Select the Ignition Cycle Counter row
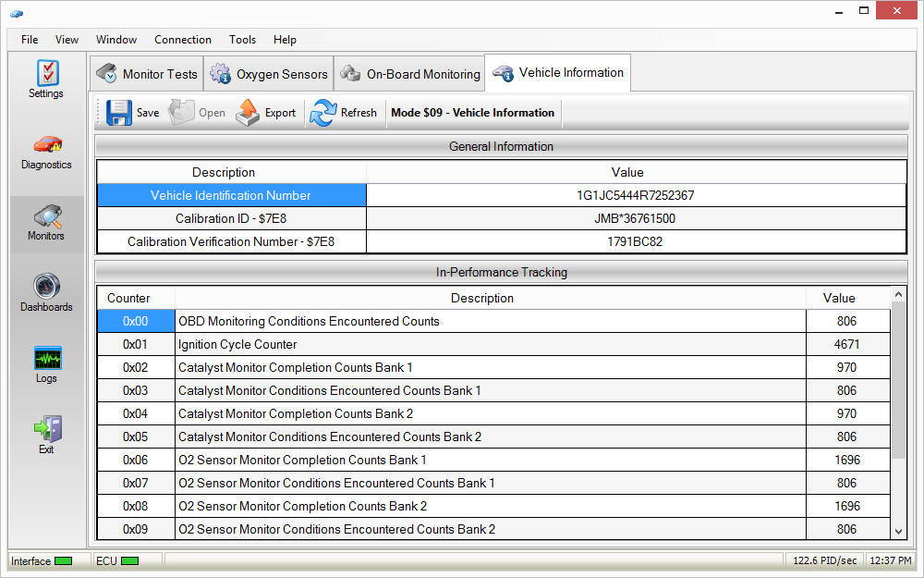 click(490, 344)
